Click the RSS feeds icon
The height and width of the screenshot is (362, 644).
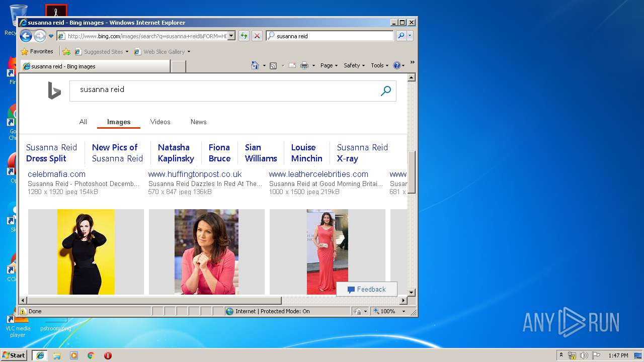click(273, 65)
